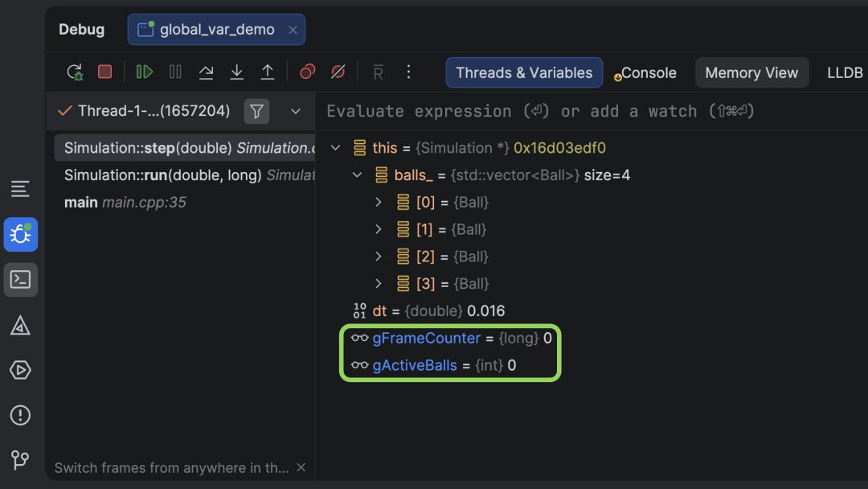868x489 pixels.
Task: Collapse the 'this' variable node
Action: [x=335, y=148]
